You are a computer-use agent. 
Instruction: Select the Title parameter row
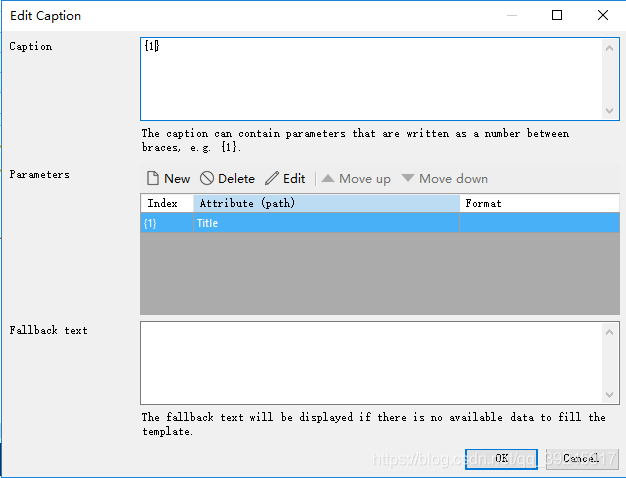(325, 223)
